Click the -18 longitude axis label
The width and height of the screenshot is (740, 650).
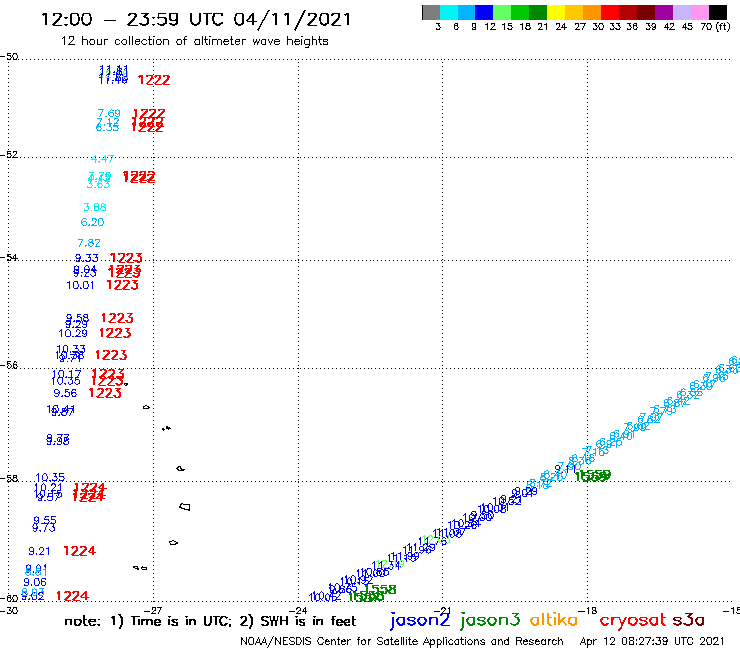[x=588, y=610]
